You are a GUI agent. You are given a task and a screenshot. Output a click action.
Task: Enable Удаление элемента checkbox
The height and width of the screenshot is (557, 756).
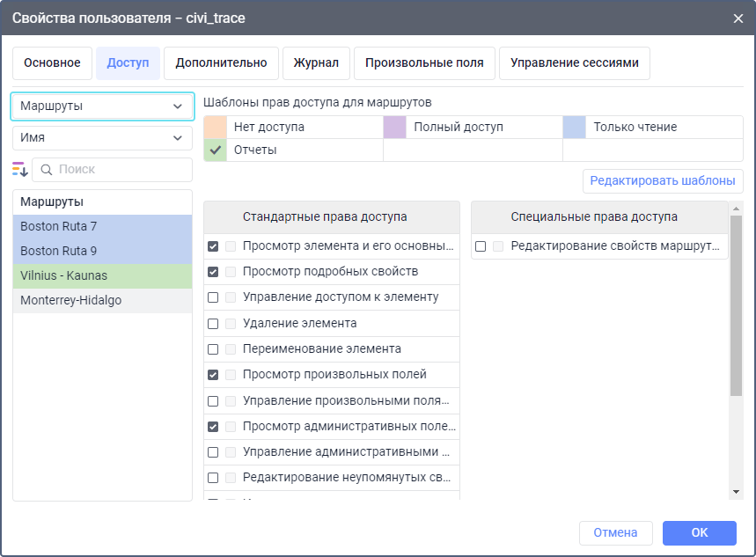pyautogui.click(x=213, y=324)
